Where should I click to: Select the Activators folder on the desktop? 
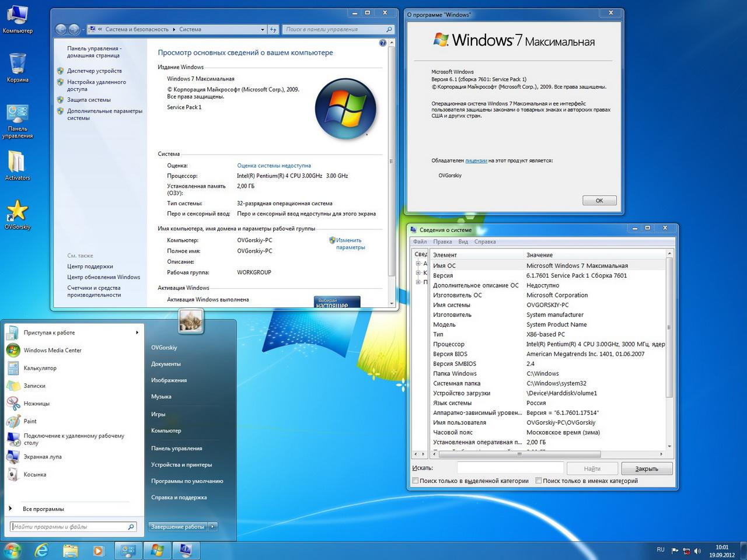click(x=18, y=165)
